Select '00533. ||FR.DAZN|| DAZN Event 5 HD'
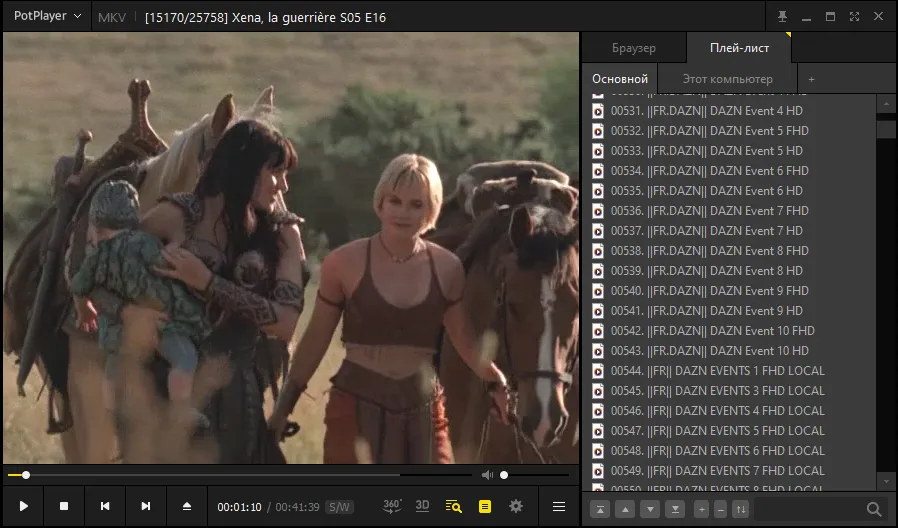The height and width of the screenshot is (528, 898). pyautogui.click(x=730, y=151)
